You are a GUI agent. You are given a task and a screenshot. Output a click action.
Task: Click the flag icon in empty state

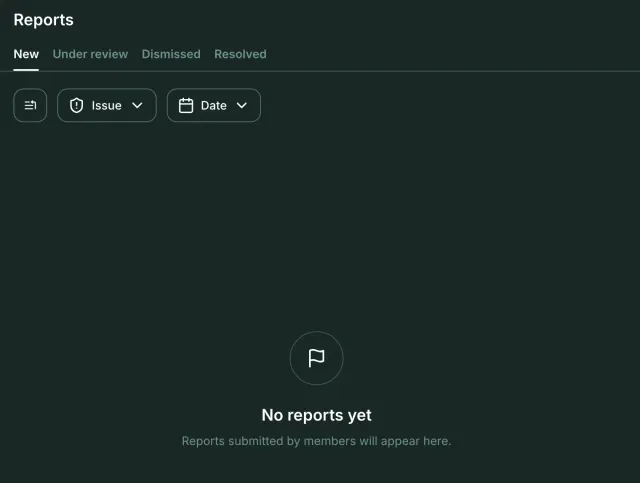click(316, 358)
